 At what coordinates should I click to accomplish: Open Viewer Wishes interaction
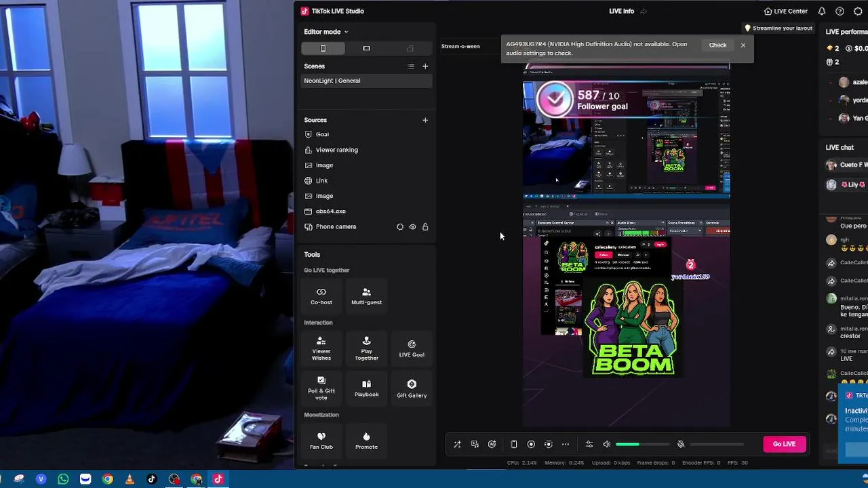click(321, 348)
